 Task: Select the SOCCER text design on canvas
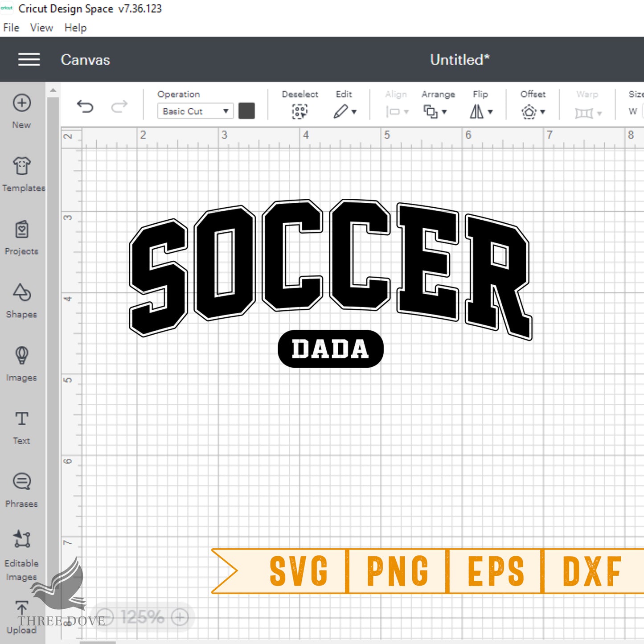[x=330, y=269]
